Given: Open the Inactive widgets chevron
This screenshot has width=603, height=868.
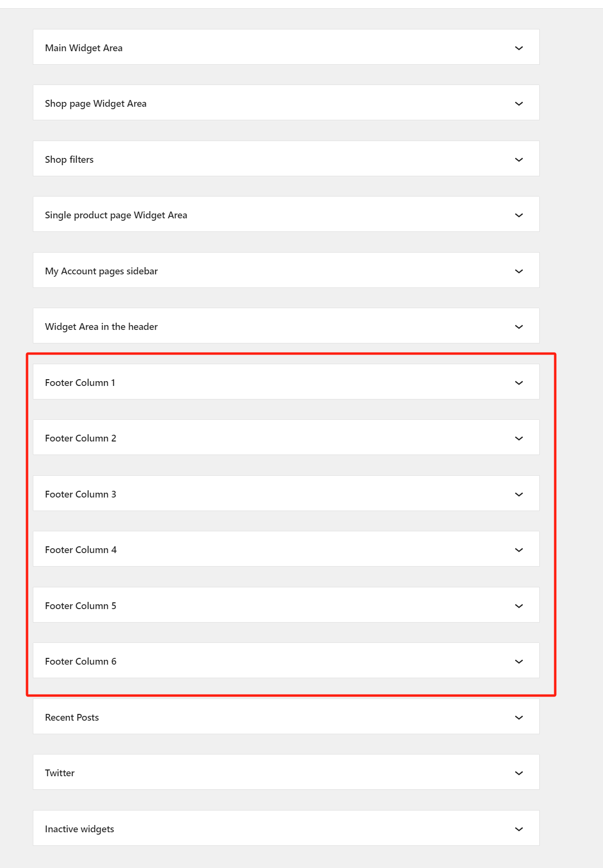Looking at the screenshot, I should (519, 829).
